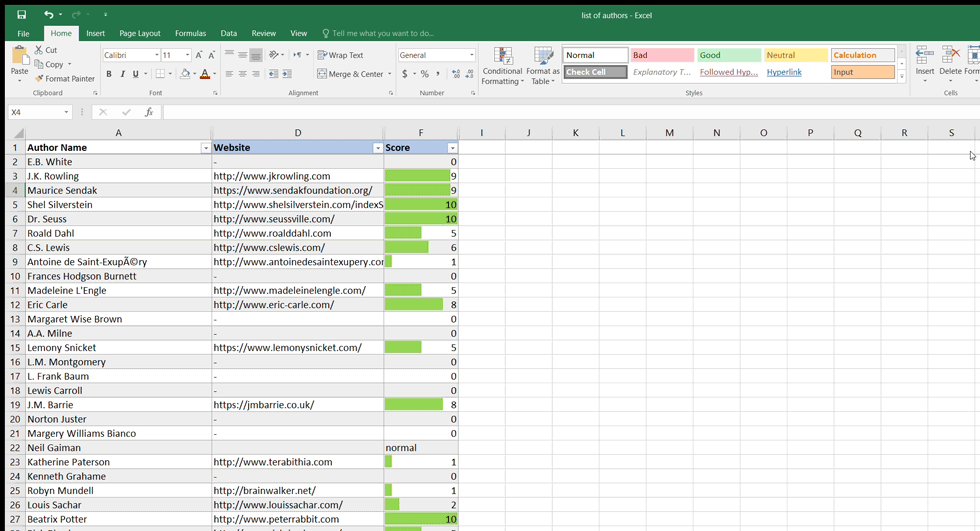This screenshot has width=980, height=531.
Task: Open the Website column filter dropdown
Action: (378, 148)
